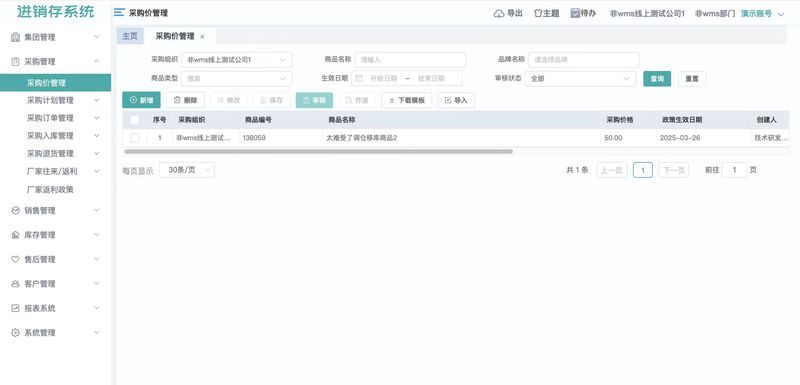Screen dimensions: 800x385
Task: Click the 采购管理 clipboard icon in sidebar
Action: pyautogui.click(x=15, y=62)
